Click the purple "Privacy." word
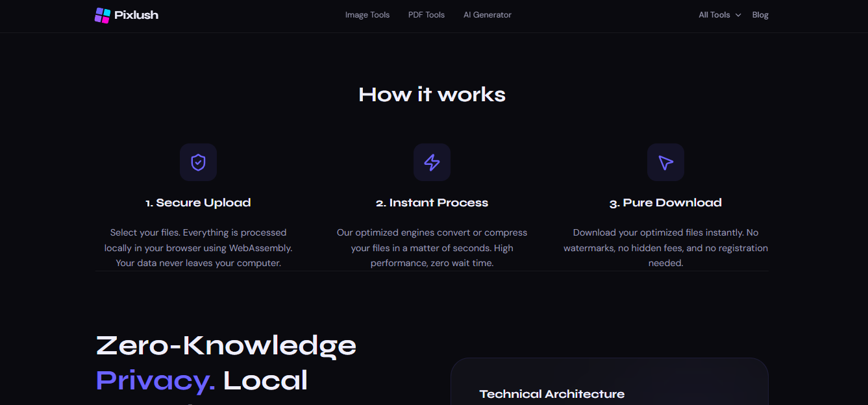 coord(156,380)
